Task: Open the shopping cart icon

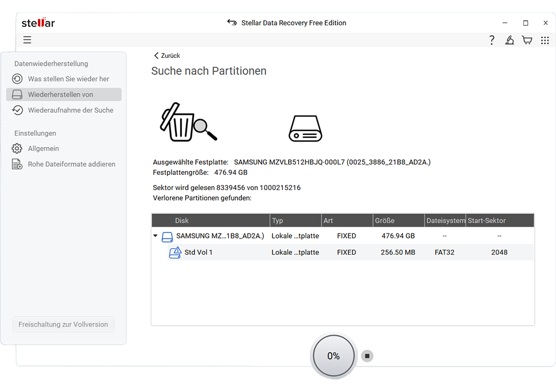Action: point(527,40)
